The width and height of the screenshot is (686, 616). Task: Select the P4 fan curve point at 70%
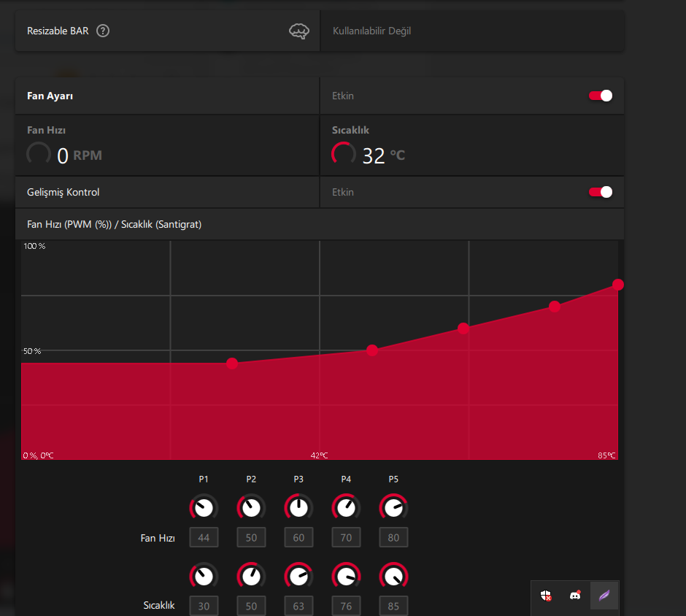tap(555, 307)
